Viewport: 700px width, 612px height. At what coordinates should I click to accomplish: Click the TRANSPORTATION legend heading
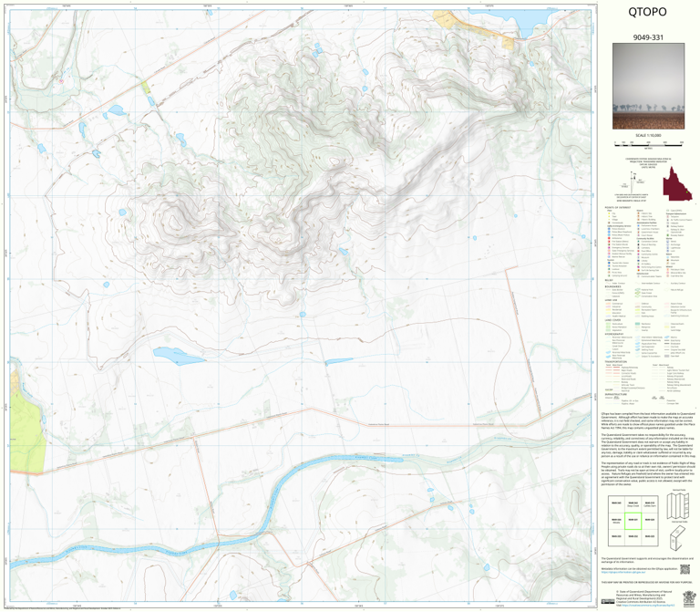coord(615,362)
